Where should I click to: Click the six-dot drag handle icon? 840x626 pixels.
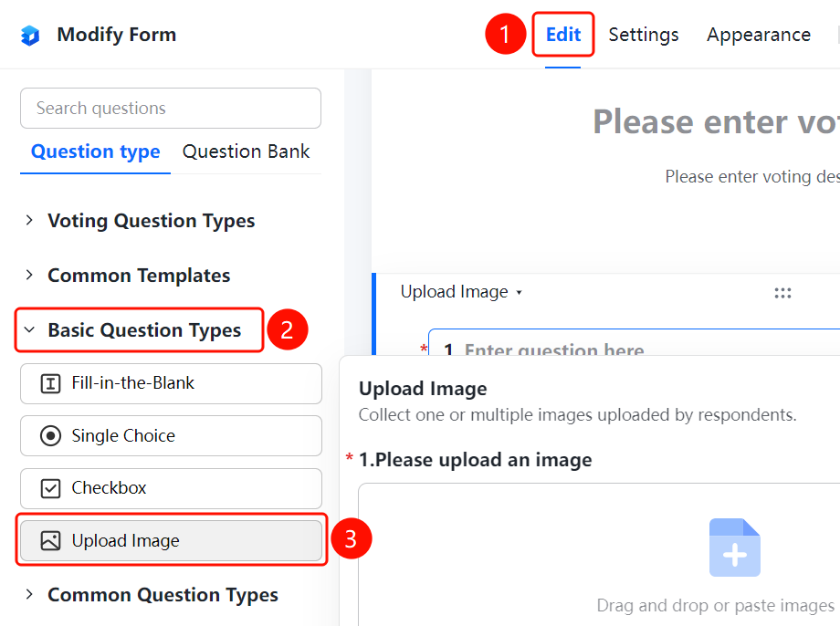coord(782,293)
